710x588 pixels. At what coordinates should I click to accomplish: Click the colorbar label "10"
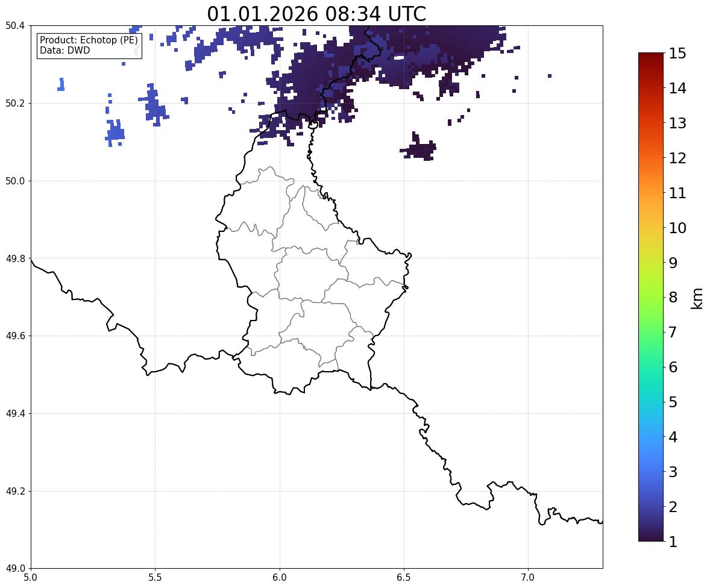677,228
